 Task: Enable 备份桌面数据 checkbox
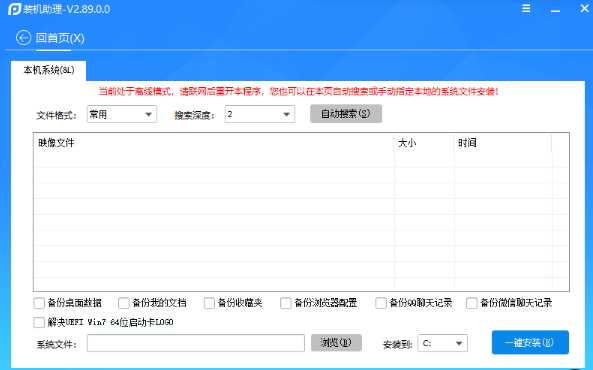tap(39, 303)
